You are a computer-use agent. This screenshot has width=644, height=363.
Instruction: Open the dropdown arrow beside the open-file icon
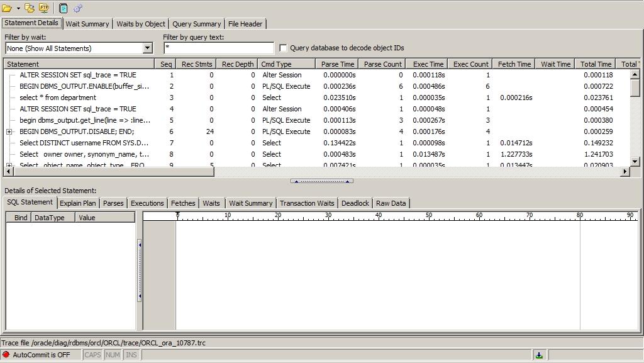click(x=18, y=8)
